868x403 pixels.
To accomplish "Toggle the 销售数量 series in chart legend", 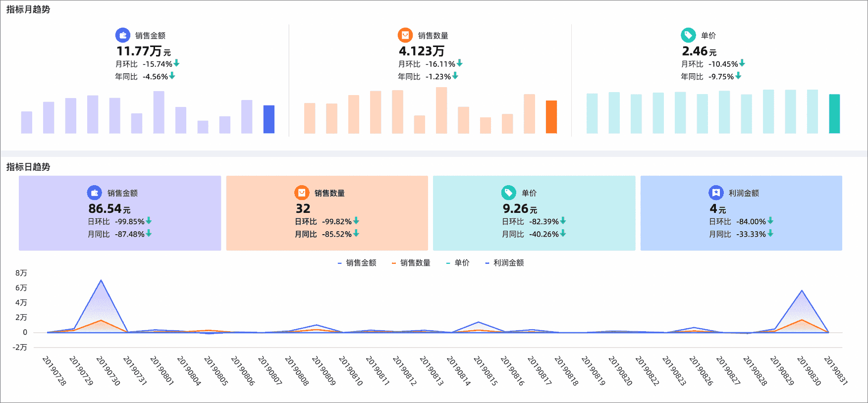I will 411,263.
